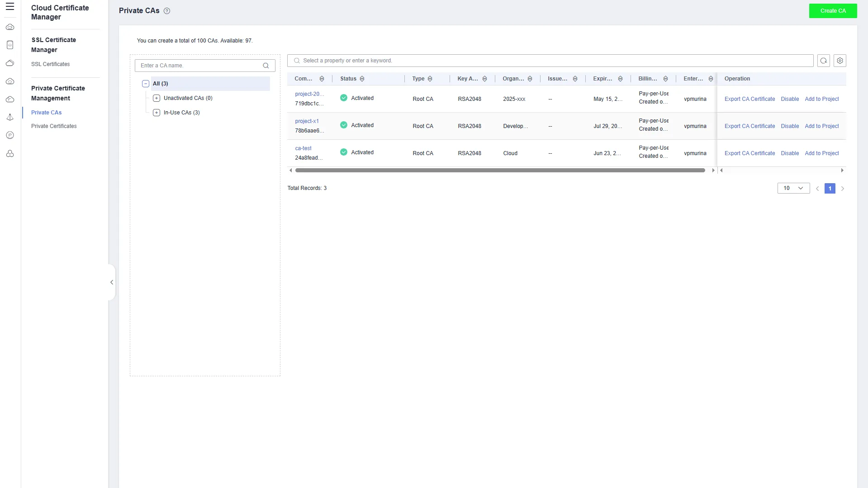Open Private CAs in sidebar
This screenshot has height=488, width=868.
pyautogui.click(x=46, y=113)
